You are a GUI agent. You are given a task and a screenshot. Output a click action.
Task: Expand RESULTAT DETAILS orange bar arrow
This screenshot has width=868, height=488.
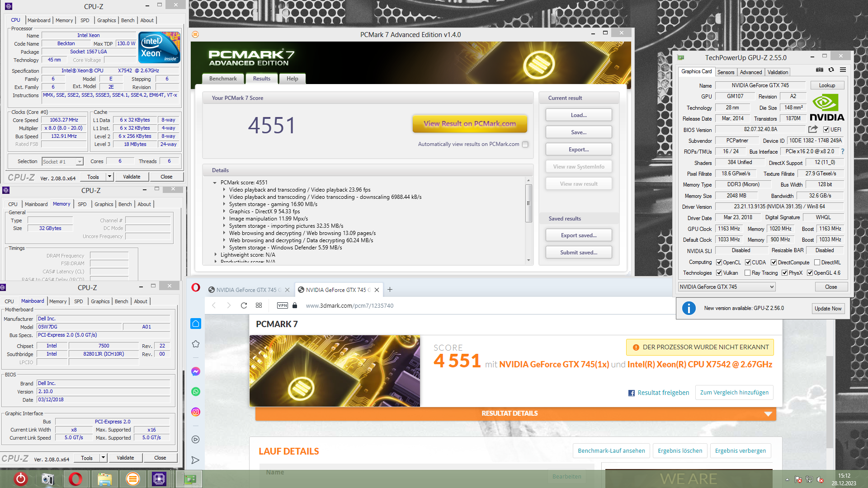(x=768, y=414)
